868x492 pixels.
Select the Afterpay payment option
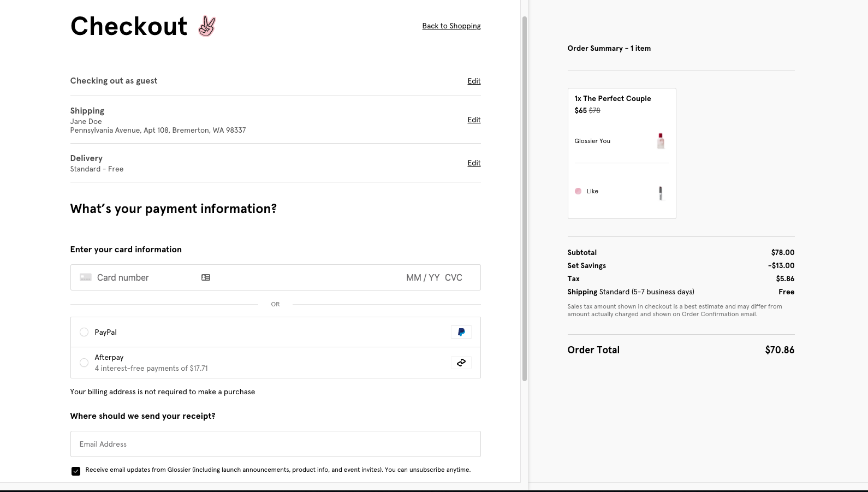click(x=84, y=363)
